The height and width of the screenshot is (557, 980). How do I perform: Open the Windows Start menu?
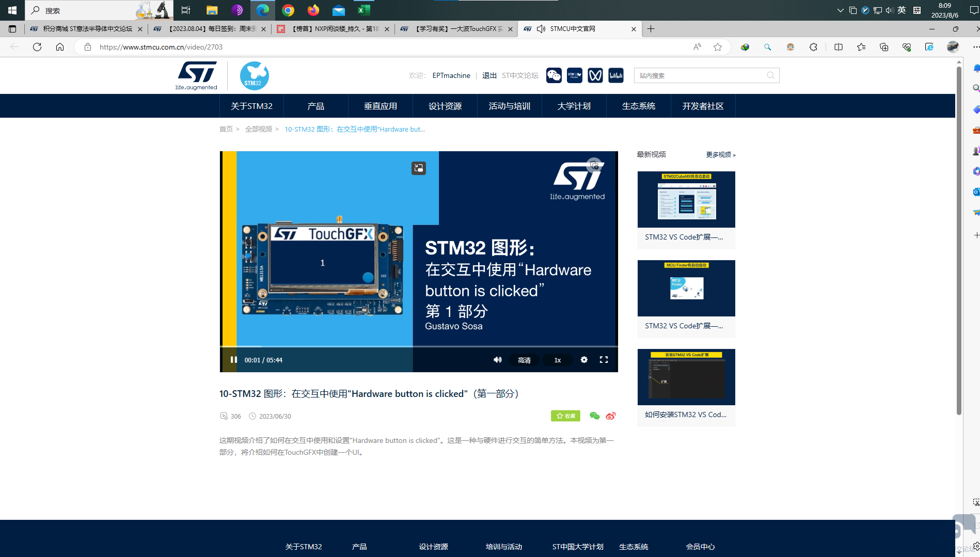click(x=12, y=10)
